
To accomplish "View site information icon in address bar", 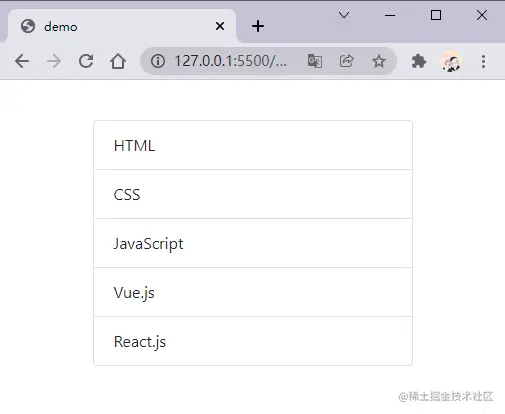I will [x=158, y=61].
